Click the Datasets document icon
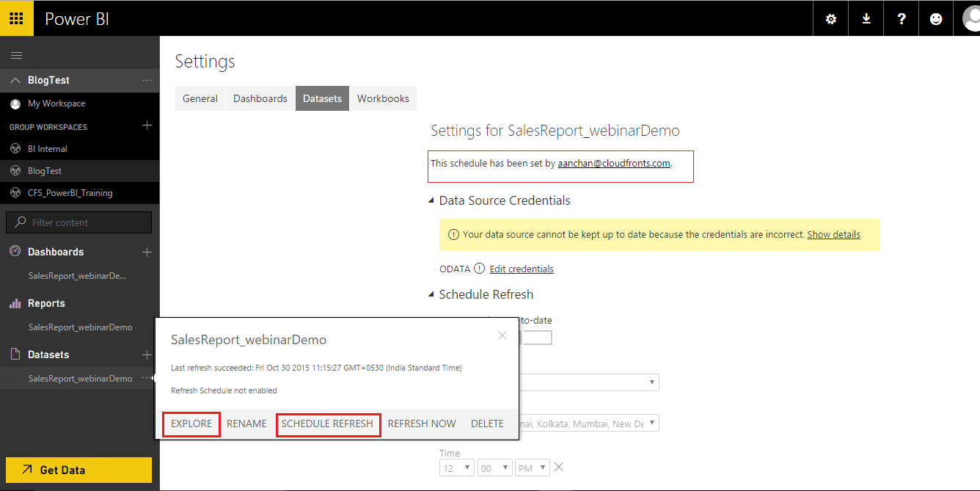This screenshot has height=491, width=980. [15, 354]
